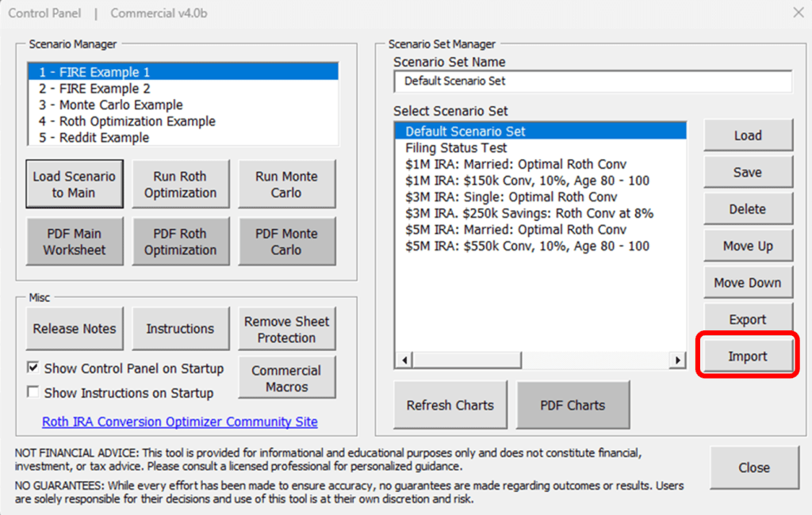Move the scenario set down
812x515 pixels.
click(x=747, y=283)
